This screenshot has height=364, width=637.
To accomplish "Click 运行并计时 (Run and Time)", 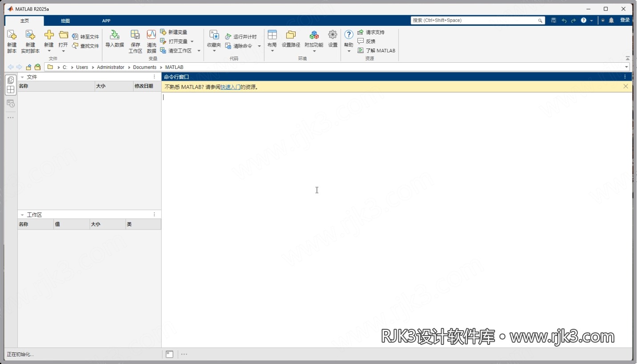I will click(241, 36).
